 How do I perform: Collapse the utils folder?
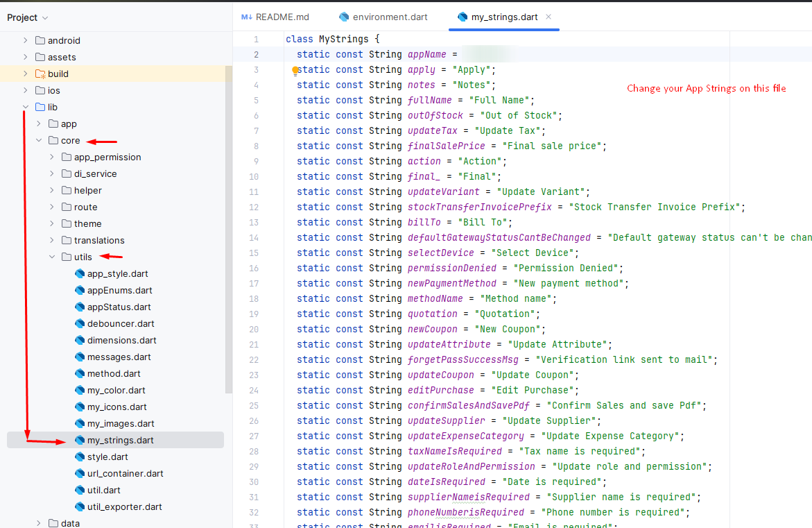[x=51, y=257]
